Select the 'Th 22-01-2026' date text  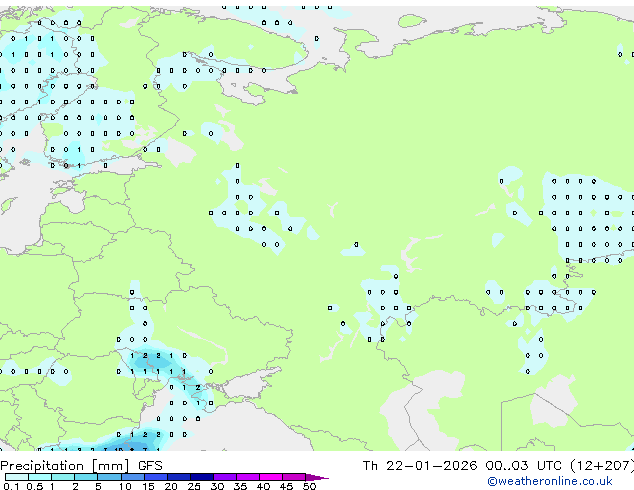click(420, 466)
